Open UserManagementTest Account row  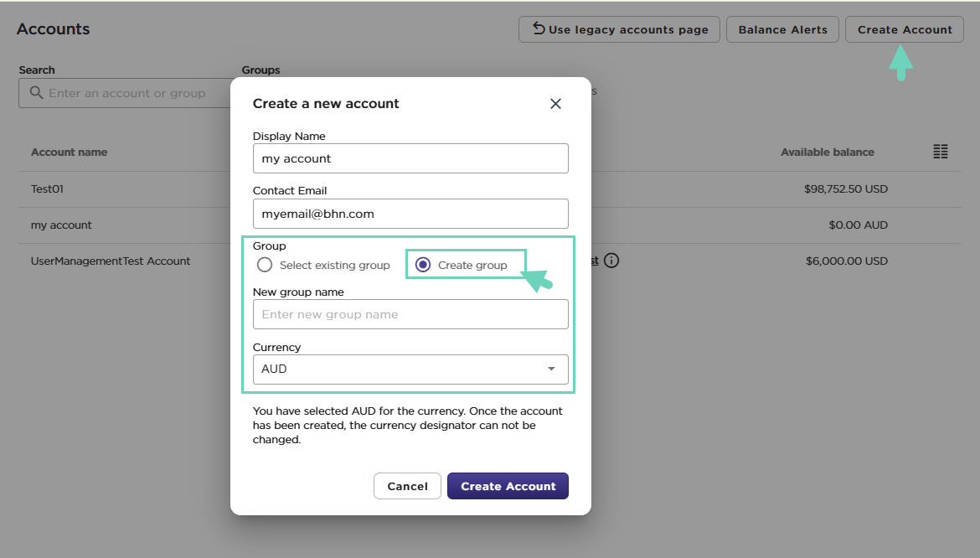click(x=111, y=261)
